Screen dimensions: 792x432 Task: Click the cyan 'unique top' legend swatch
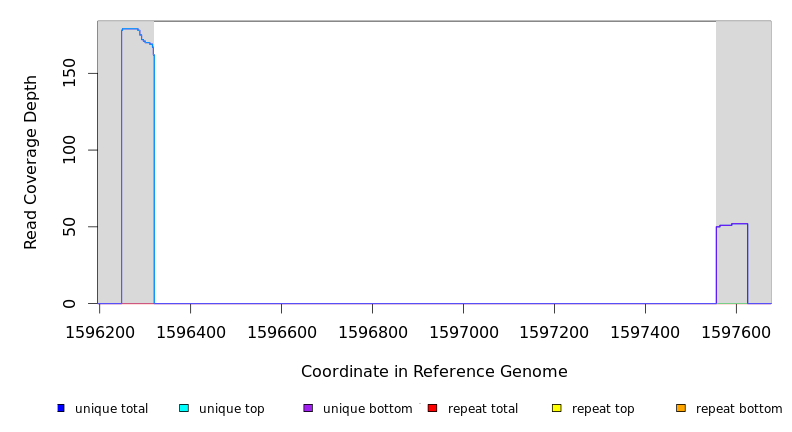(x=184, y=408)
